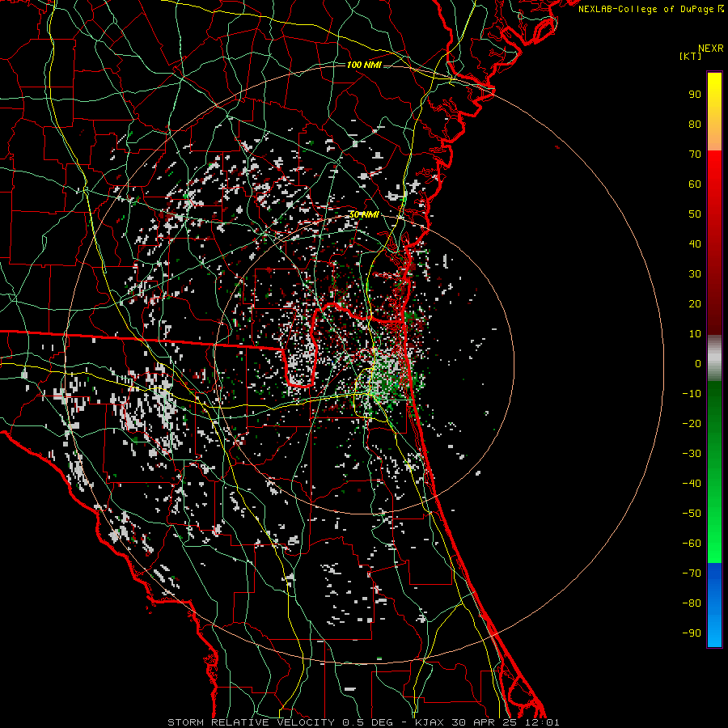Click the 20 value on velocity scale
This screenshot has height=728, width=728.
(695, 303)
